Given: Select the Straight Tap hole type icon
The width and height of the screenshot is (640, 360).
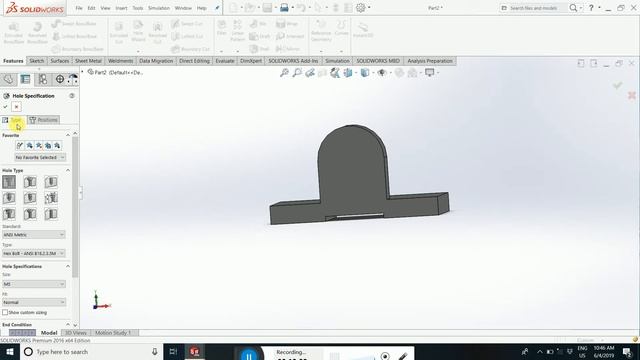Looking at the screenshot, I should tap(9, 198).
